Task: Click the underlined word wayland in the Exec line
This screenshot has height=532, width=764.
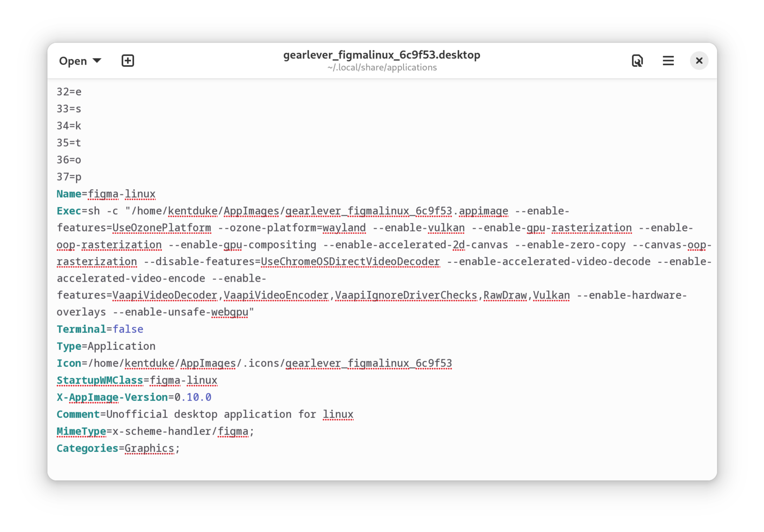Action: pyautogui.click(x=344, y=228)
